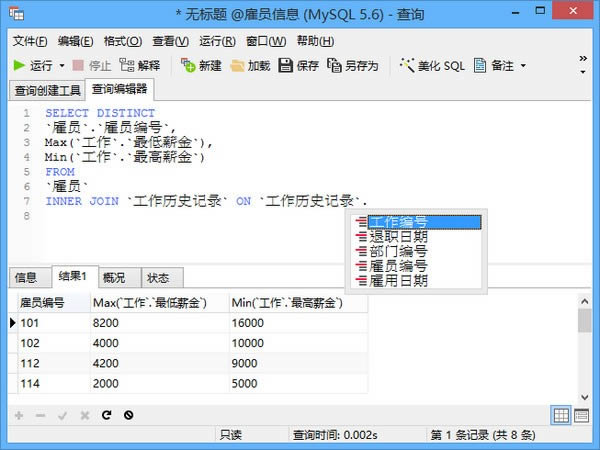Select cell with employee number 114
This screenshot has width=600, height=450.
click(x=54, y=383)
